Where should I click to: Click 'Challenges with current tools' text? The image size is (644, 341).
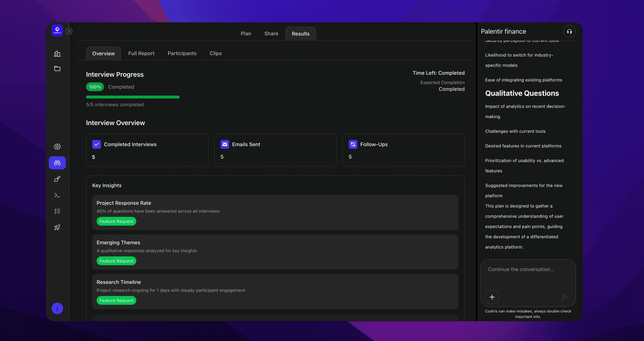[x=515, y=131]
